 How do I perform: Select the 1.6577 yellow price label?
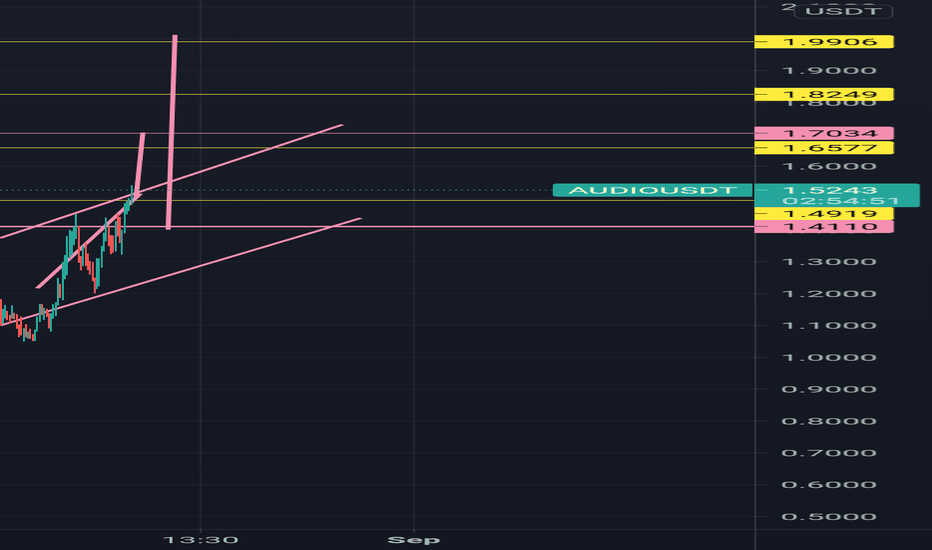824,148
